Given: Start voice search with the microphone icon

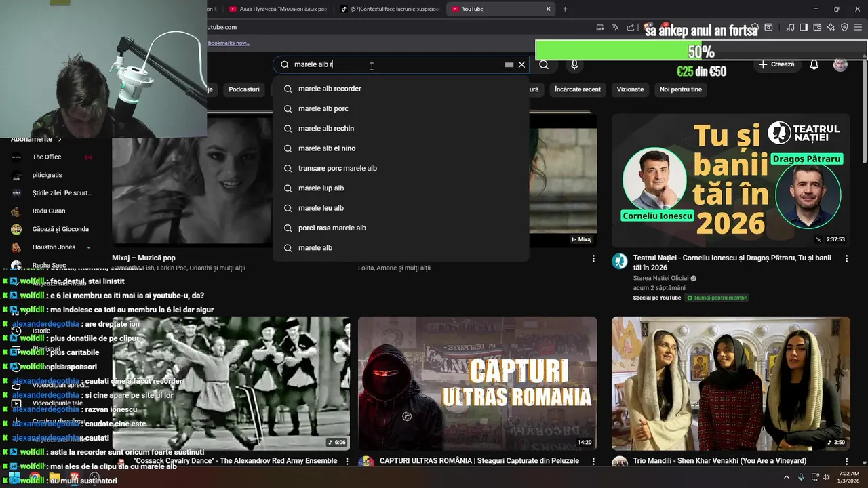Looking at the screenshot, I should click(x=574, y=64).
